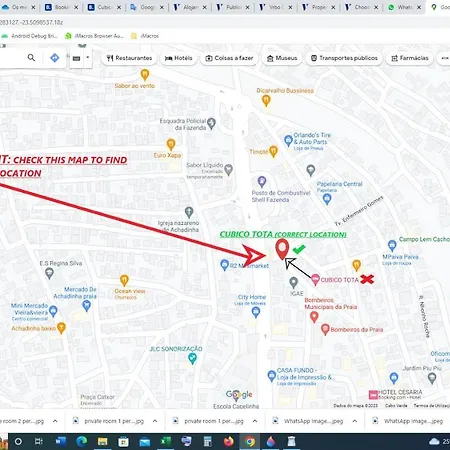Click the red Cubico Tota location pin
Screen dimensions: 450x450
282,249
